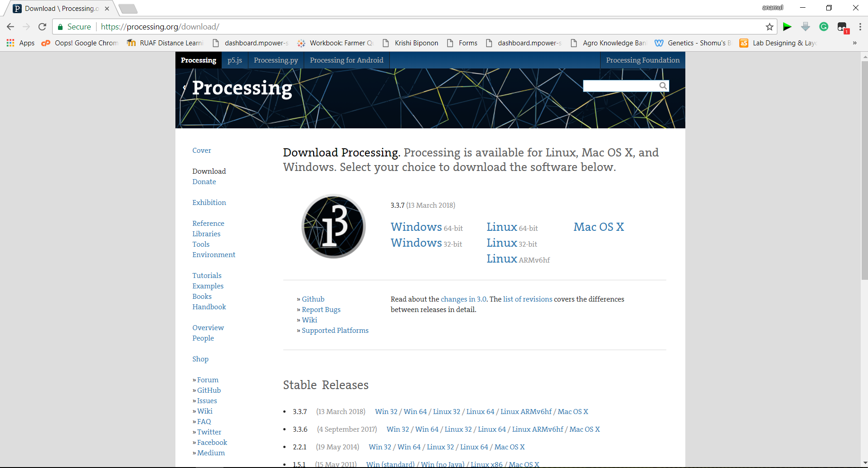The image size is (868, 468).
Task: Open the Report Bugs link
Action: pos(321,310)
